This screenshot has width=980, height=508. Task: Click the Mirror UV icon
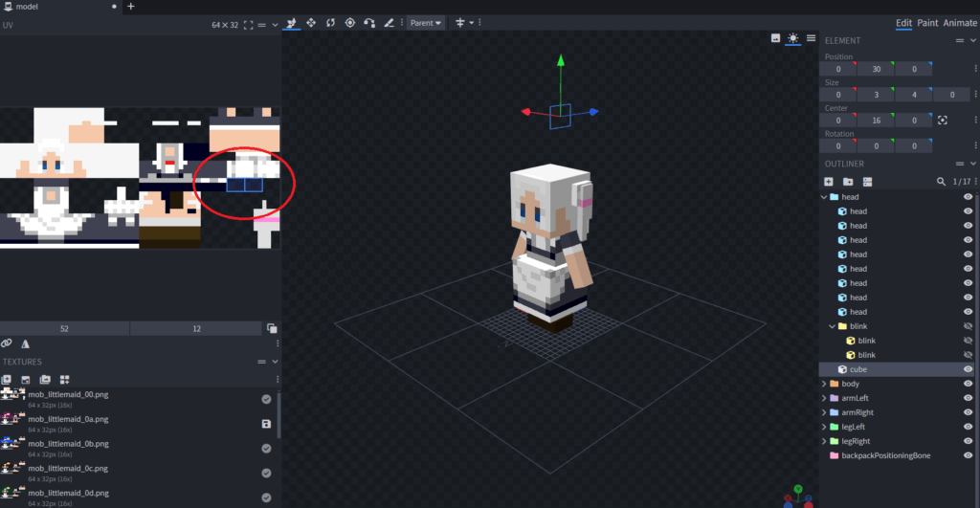pos(25,342)
